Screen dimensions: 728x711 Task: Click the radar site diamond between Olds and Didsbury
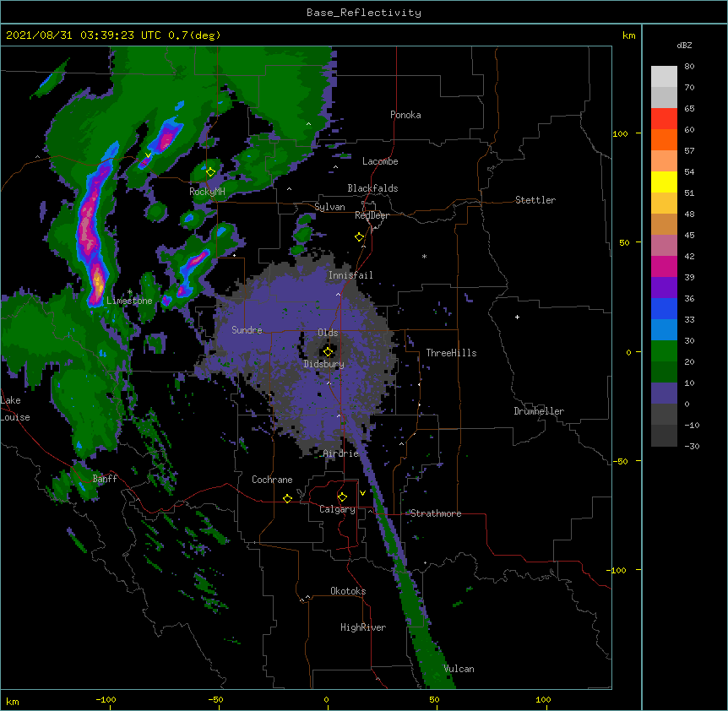click(x=328, y=351)
